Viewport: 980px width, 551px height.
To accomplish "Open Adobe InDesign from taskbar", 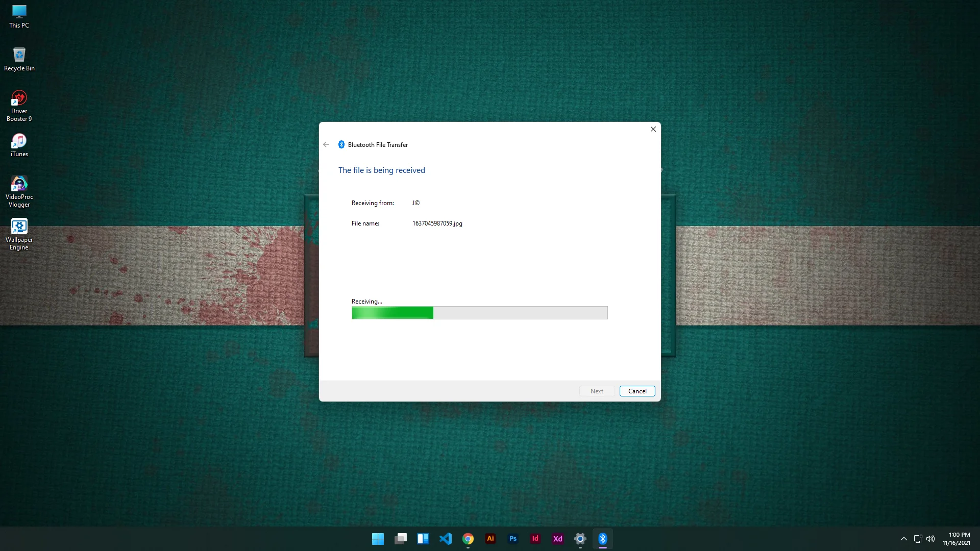I will 535,539.
